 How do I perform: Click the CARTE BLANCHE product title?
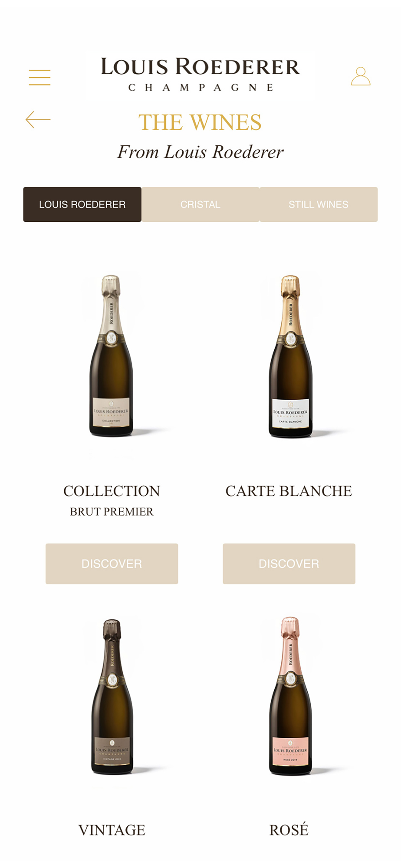pyautogui.click(x=289, y=491)
